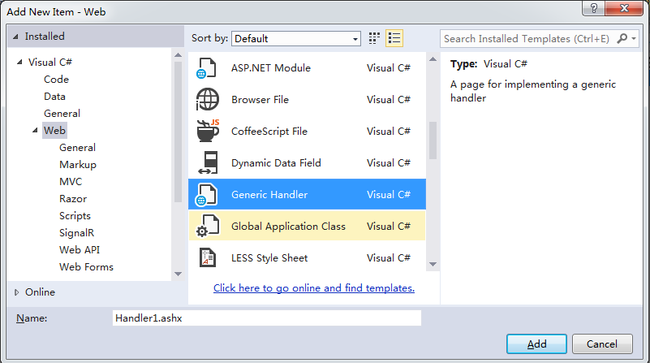
Task: Click the Generic Handler template icon
Action: click(206, 194)
